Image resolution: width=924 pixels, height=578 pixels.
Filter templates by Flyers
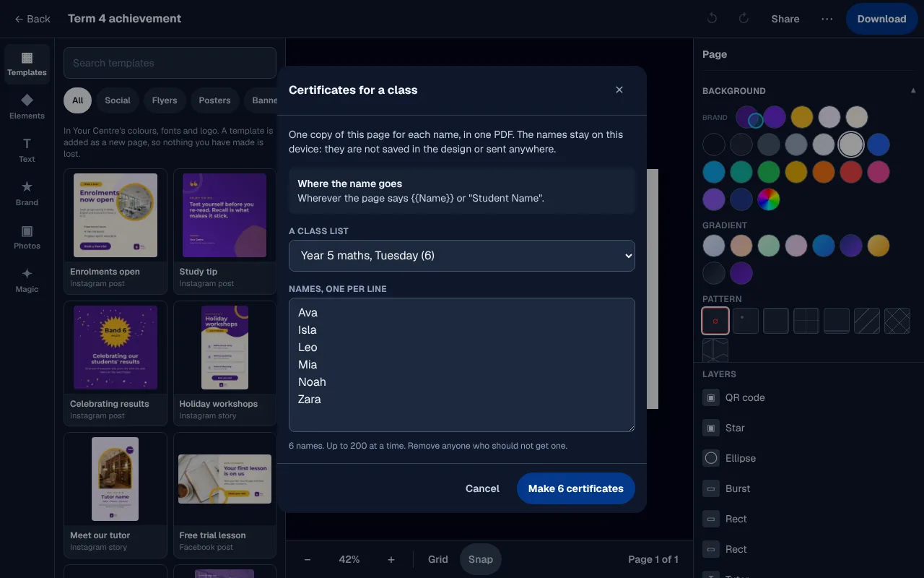[x=165, y=100]
